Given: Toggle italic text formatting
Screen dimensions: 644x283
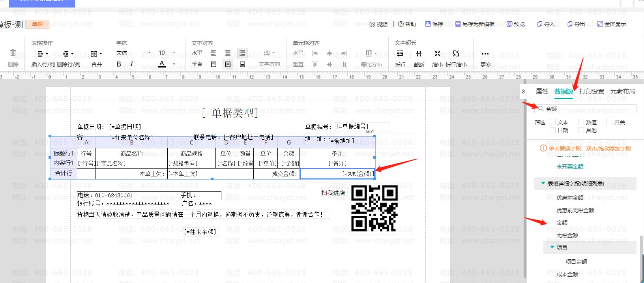Looking at the screenshot, I should click(131, 64).
